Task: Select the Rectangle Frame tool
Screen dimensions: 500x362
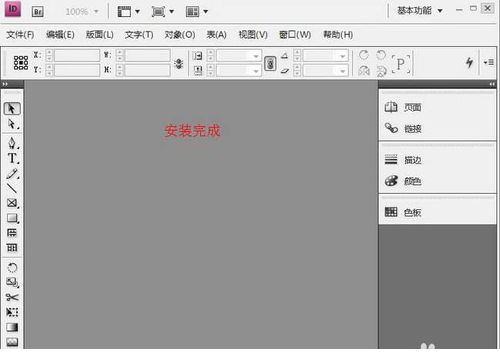Action: 12,203
